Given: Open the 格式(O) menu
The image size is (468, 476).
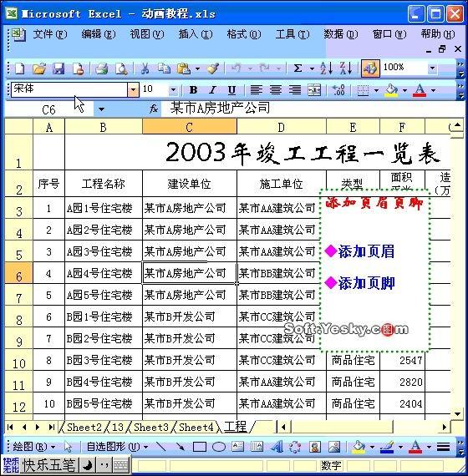Looking at the screenshot, I should [244, 34].
